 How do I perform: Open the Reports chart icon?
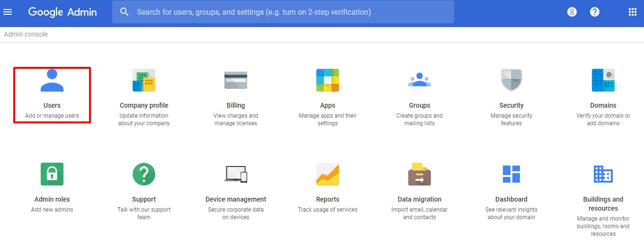pos(328,174)
